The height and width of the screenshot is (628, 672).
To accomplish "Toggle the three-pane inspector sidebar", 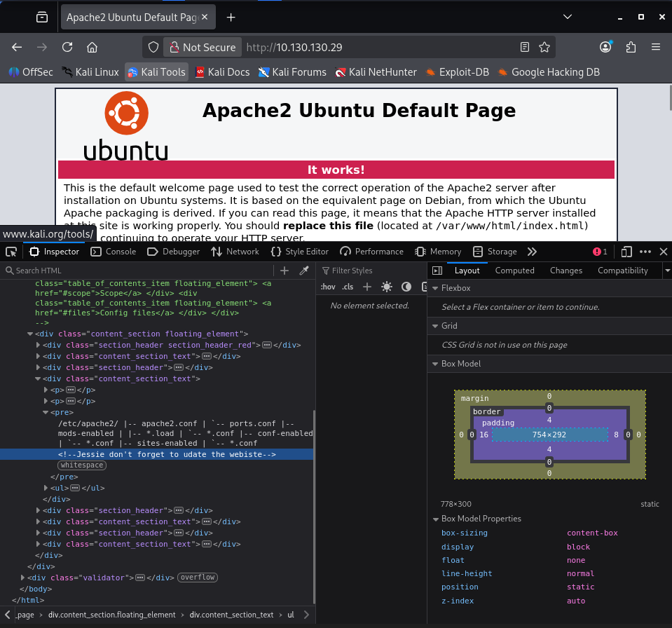I will 437,271.
